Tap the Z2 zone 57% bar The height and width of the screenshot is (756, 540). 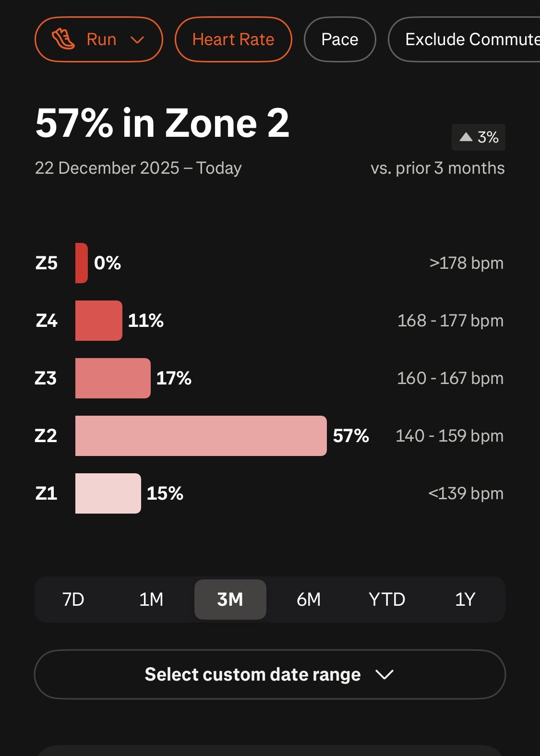click(x=201, y=436)
